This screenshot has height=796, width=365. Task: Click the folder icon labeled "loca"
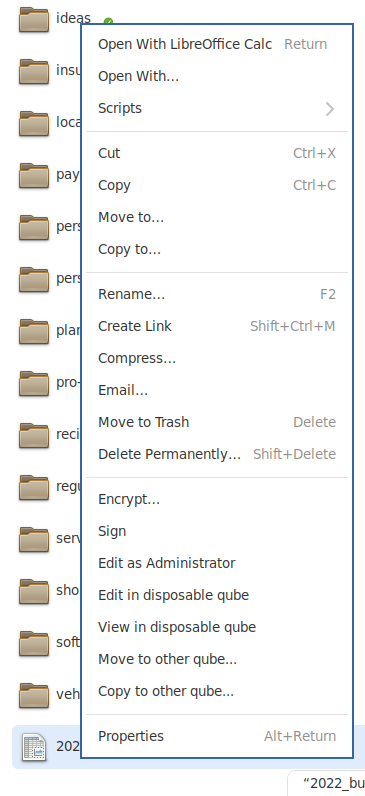(34, 123)
